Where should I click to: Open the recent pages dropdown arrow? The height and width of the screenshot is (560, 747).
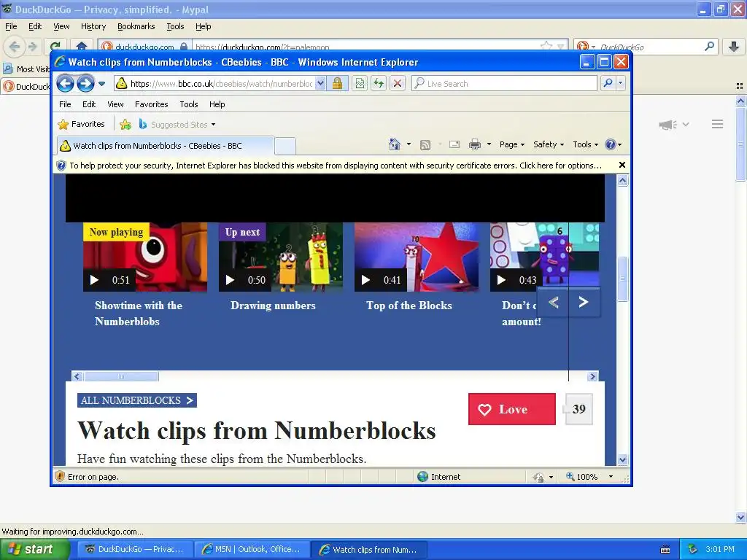[101, 84]
